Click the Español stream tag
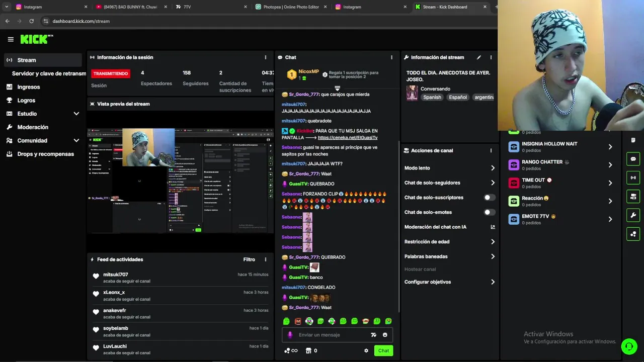 click(x=458, y=98)
